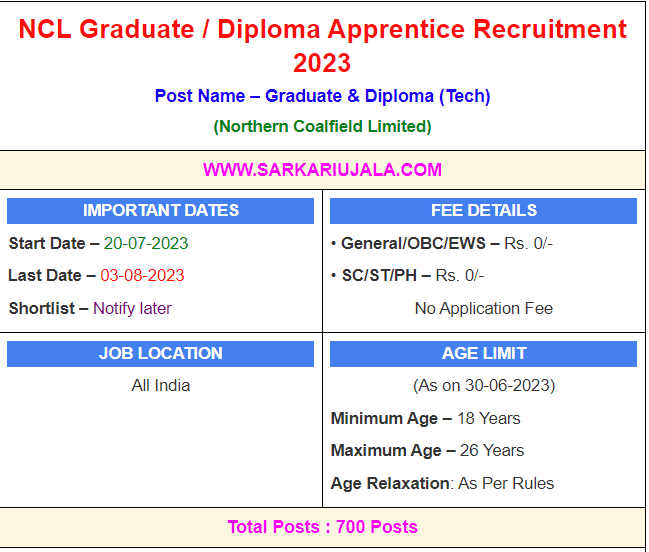Click the Post Name Graduate & Diploma text

tap(322, 96)
